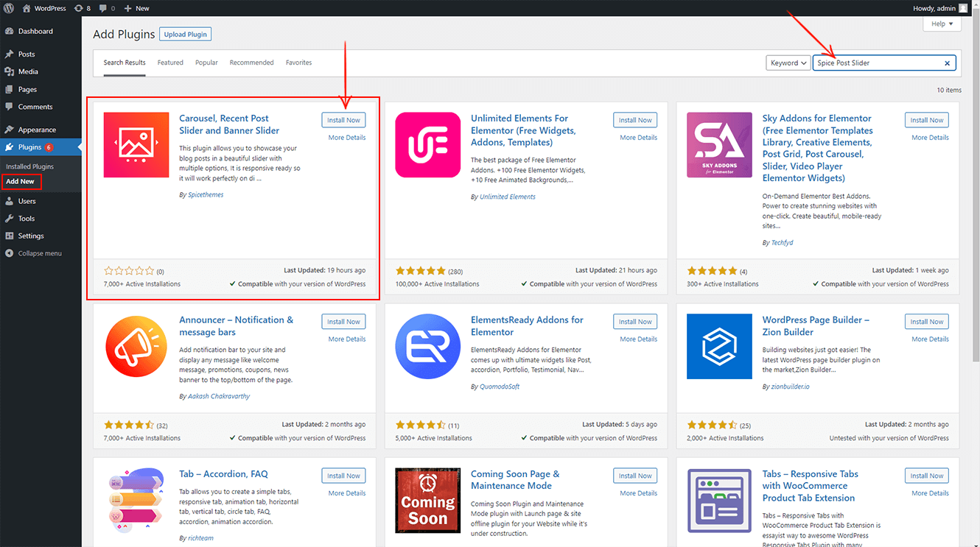
Task: Open Add New plugins submenu item
Action: click(x=21, y=181)
